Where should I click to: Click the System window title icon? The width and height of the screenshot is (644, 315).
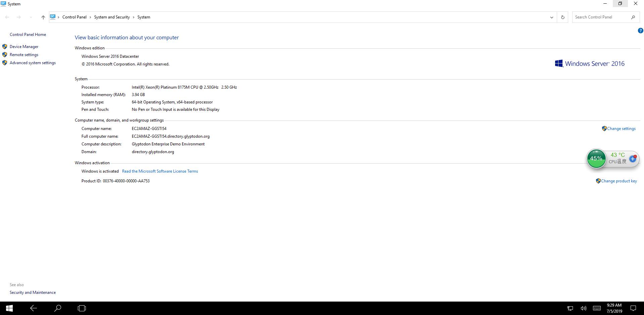[3, 4]
